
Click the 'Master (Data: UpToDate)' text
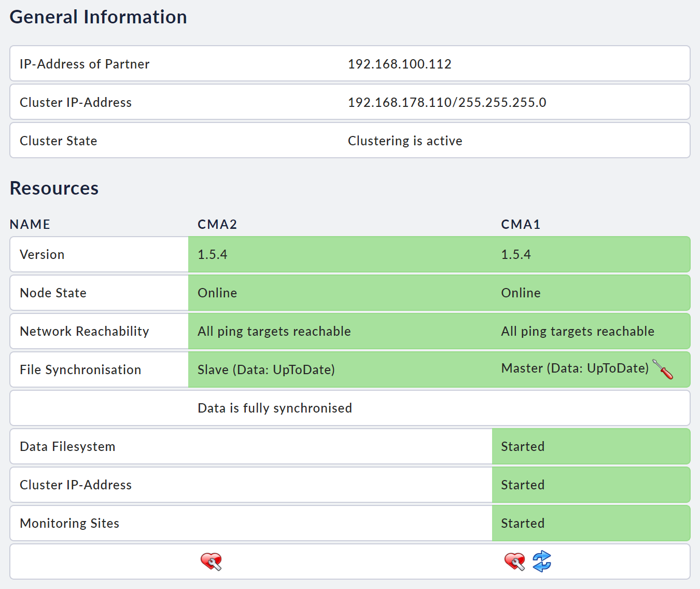pos(575,368)
